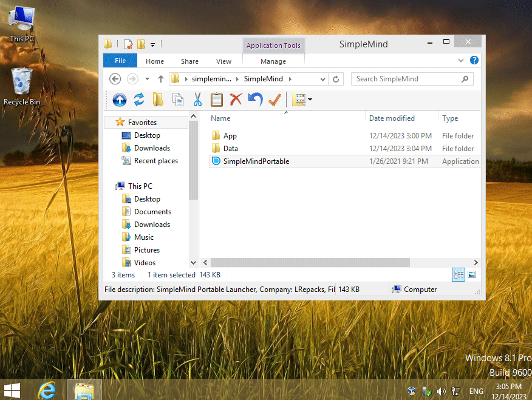Open the This PC desktop icon

pos(22,24)
